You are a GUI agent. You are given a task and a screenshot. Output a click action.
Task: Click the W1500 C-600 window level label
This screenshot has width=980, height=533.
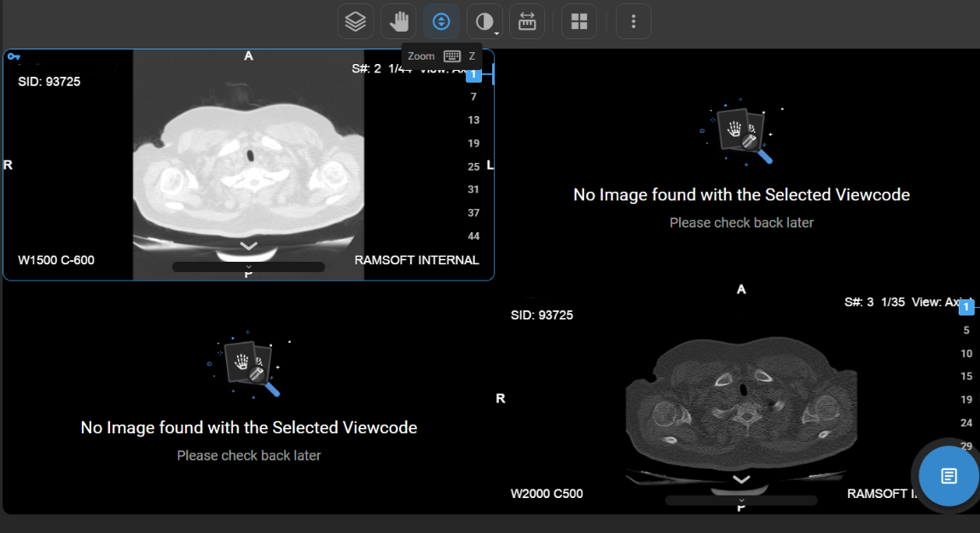(x=56, y=260)
